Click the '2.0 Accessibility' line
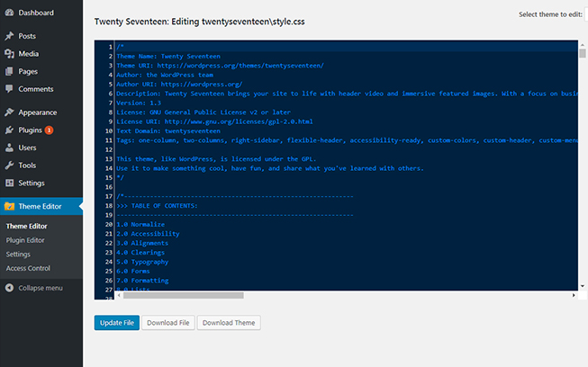 (148, 234)
